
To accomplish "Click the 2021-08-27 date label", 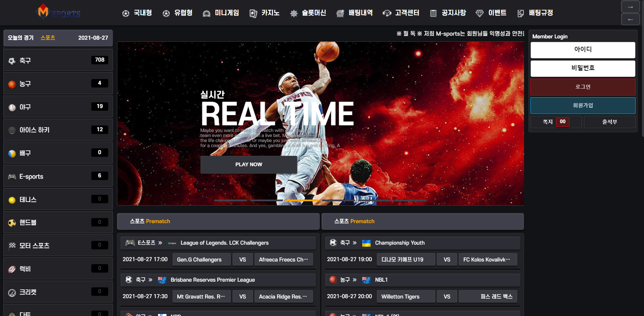I will point(93,38).
